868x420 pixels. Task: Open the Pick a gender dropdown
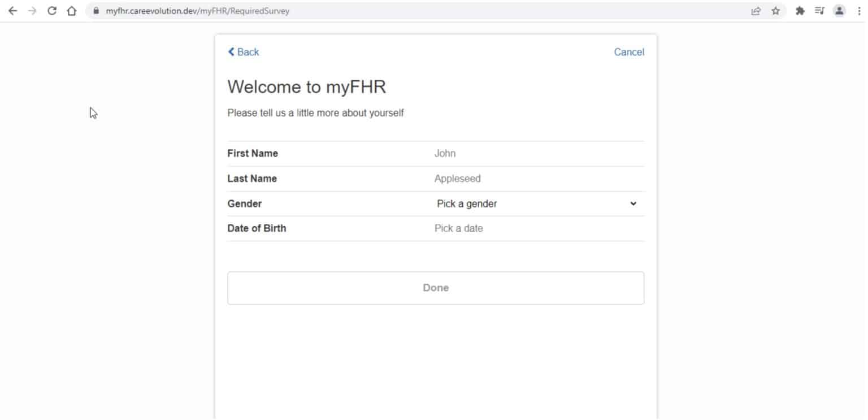click(x=537, y=203)
